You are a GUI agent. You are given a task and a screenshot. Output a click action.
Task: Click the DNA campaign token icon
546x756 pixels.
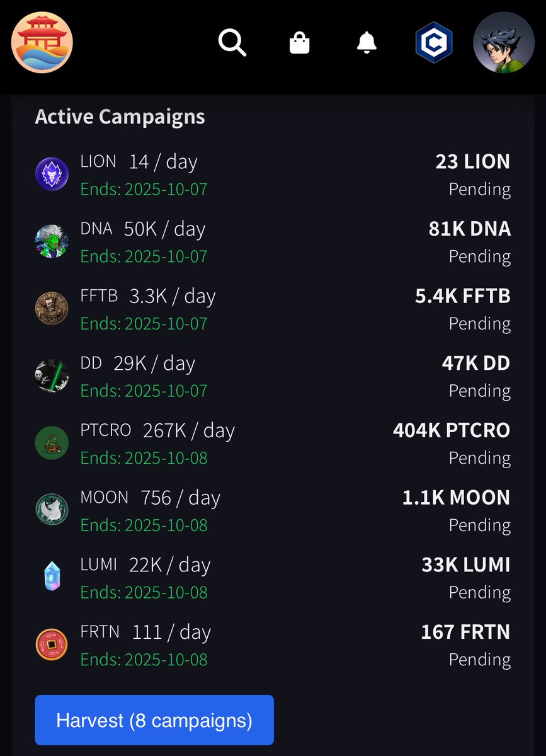[52, 241]
